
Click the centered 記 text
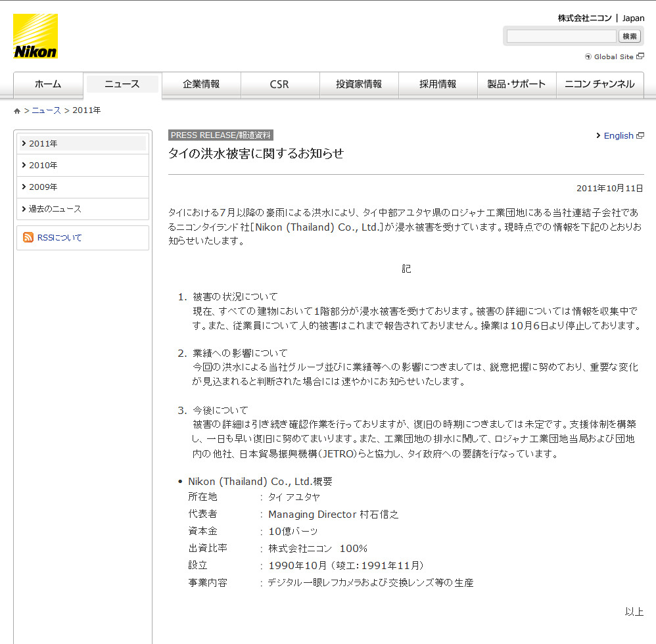tap(406, 269)
